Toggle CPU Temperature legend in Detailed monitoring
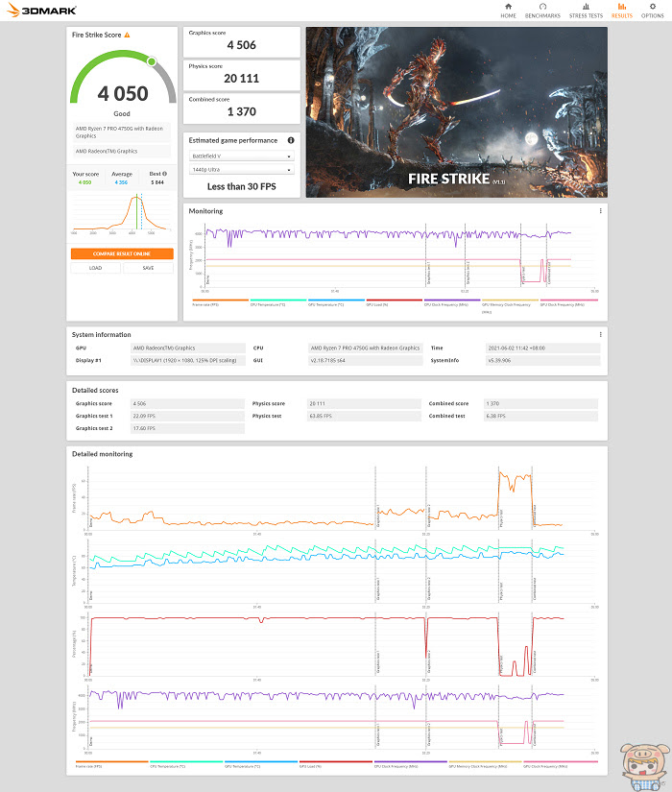Viewport: 672px width, 792px height. 186,764
